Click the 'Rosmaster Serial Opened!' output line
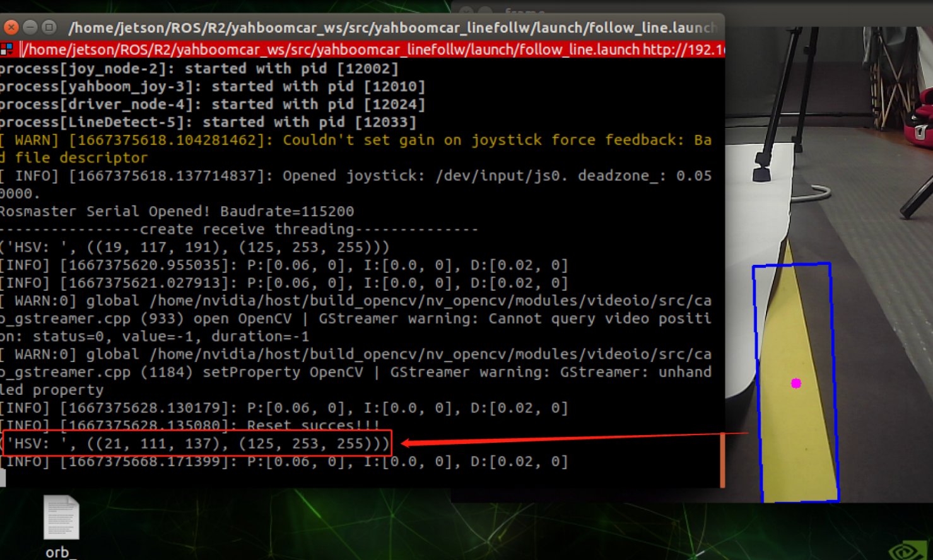Image resolution: width=933 pixels, height=560 pixels. 177,211
